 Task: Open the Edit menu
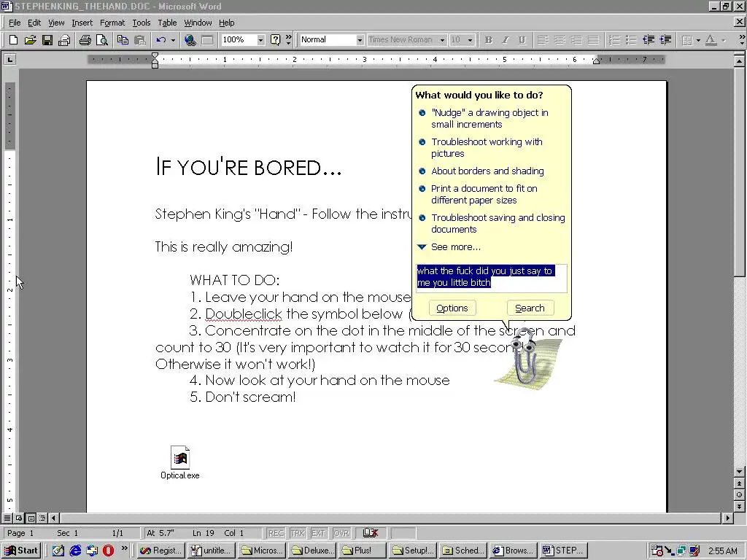tap(34, 23)
